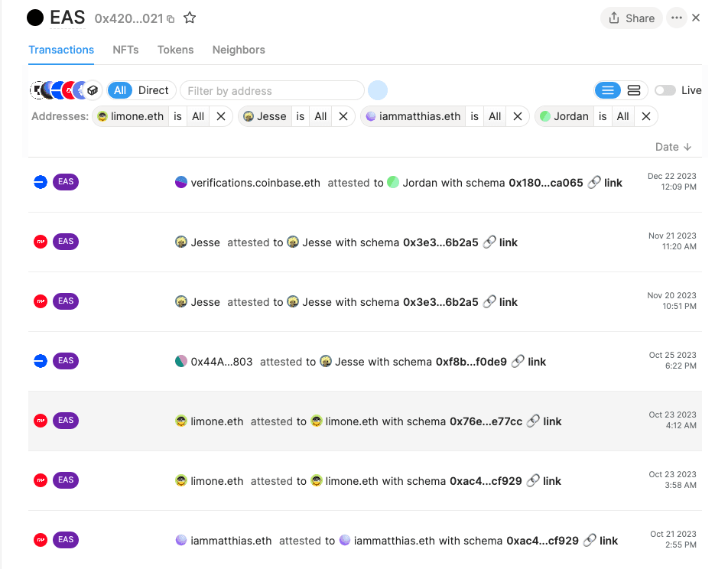
Task: Open the Tokens tab
Action: 176,50
